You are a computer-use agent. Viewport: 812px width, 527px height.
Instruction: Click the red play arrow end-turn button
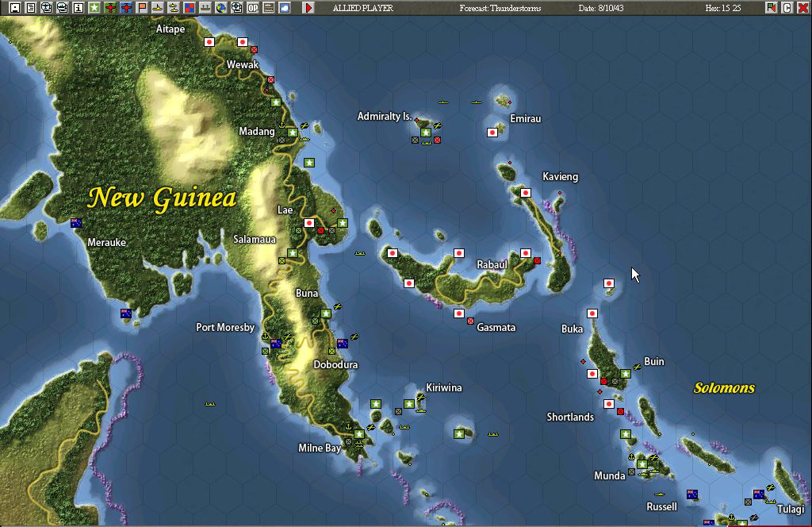pos(308,8)
